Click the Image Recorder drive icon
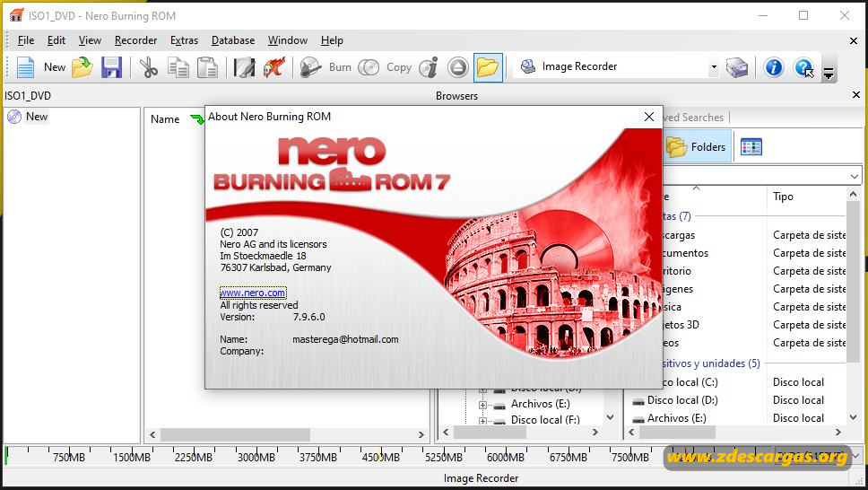Image resolution: width=868 pixels, height=490 pixels. pyautogui.click(x=528, y=66)
